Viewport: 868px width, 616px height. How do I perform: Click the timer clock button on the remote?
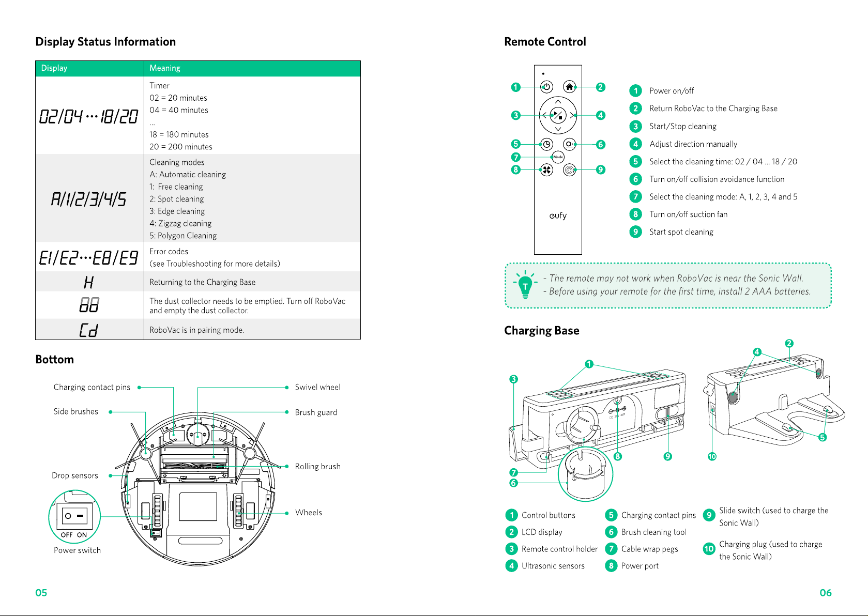coord(546,144)
